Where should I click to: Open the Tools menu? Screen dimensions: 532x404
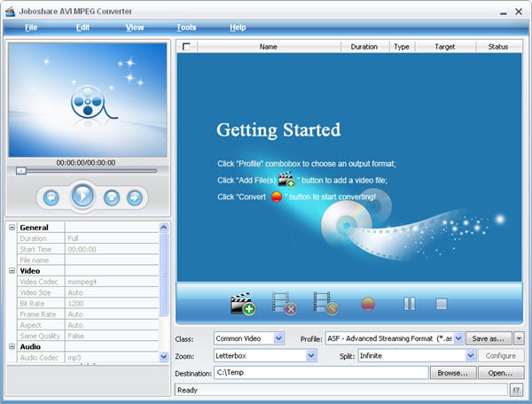click(186, 27)
